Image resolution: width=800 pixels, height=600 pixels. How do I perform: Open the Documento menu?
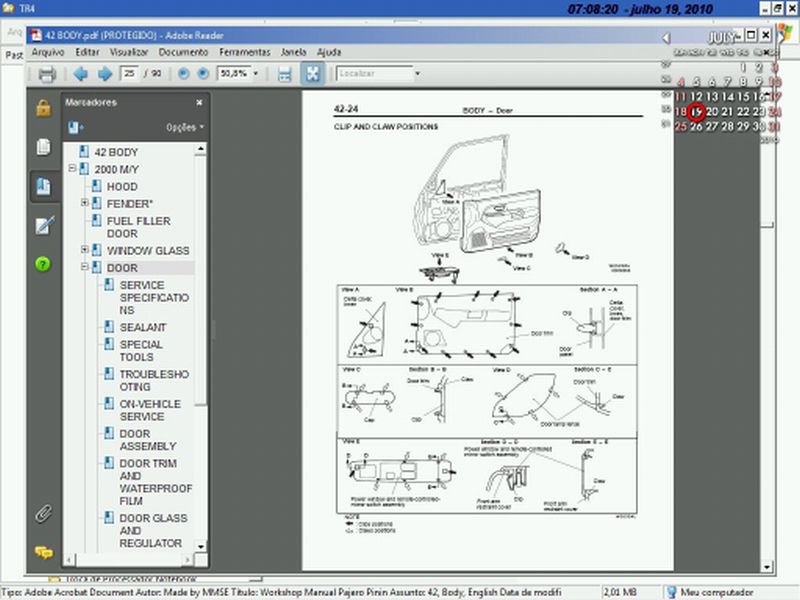coord(183,52)
